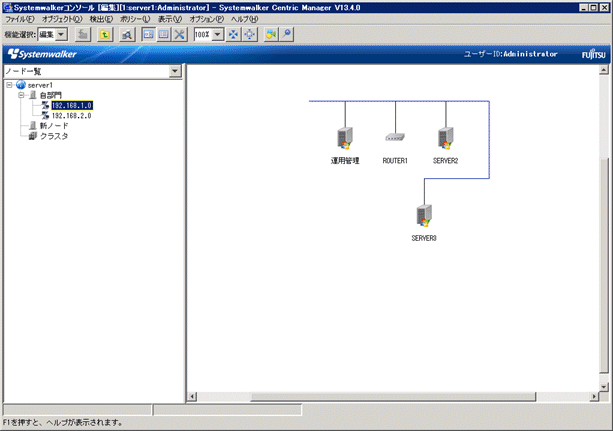Viewport: 613px width, 431px height.
Task: Open the 検出(E) menu
Action: coord(101,19)
